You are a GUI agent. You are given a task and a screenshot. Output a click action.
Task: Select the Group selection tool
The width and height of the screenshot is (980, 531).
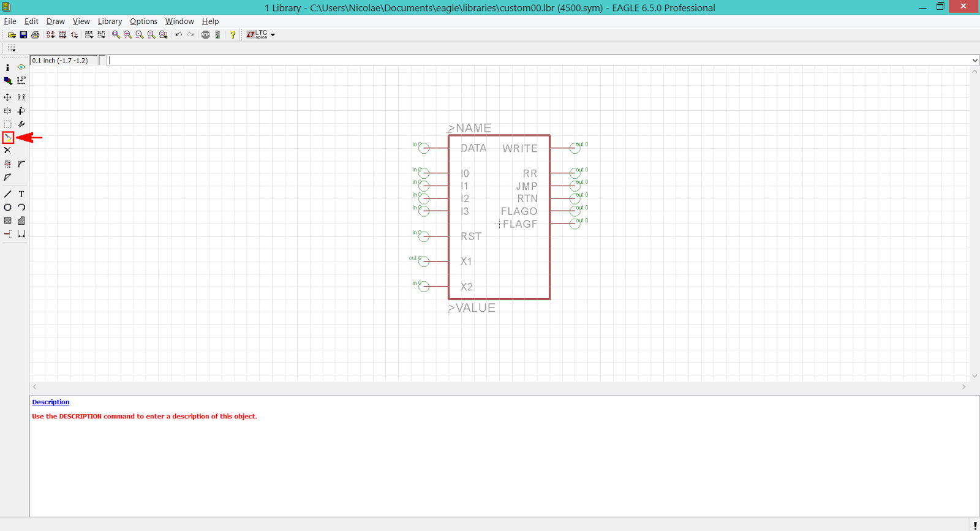pos(7,124)
